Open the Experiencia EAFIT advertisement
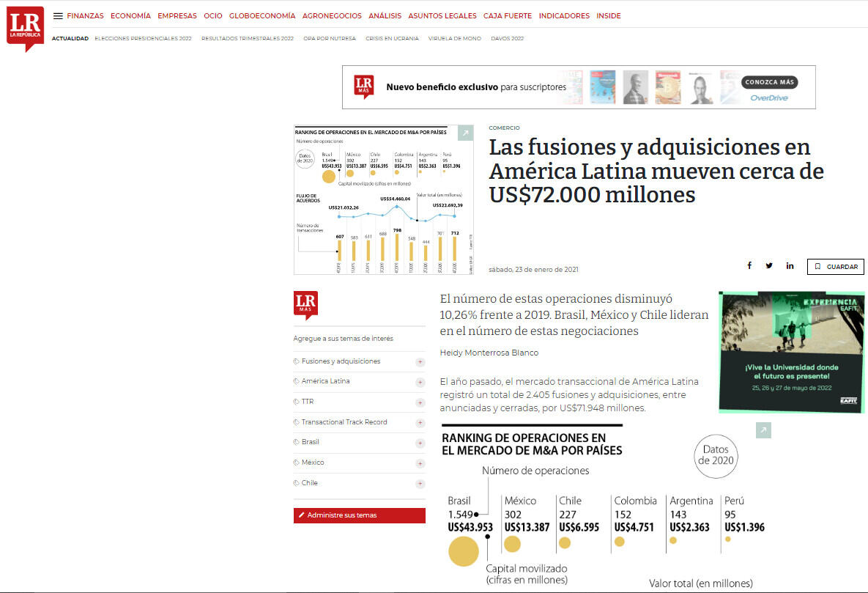This screenshot has height=593, width=868. pos(792,352)
